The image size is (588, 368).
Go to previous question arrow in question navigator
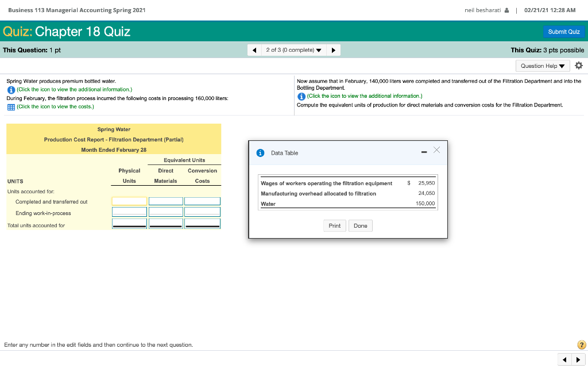coord(254,50)
